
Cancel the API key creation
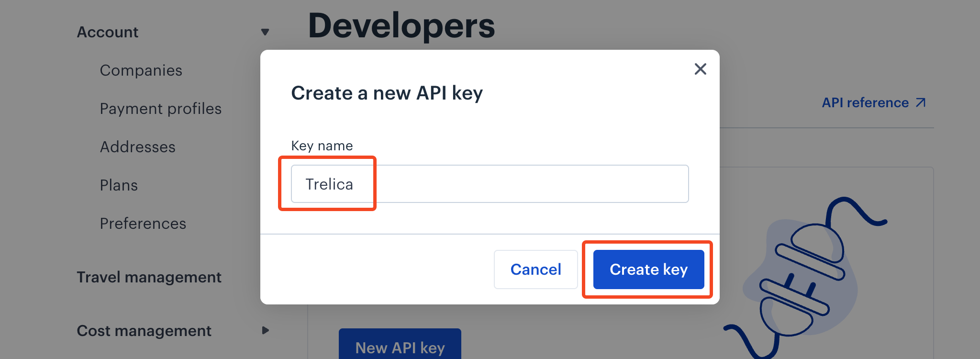tap(535, 269)
